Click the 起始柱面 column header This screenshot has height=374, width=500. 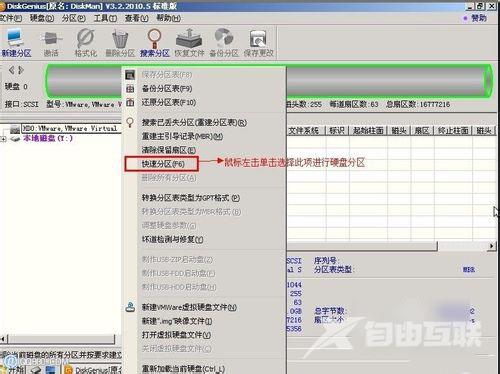click(368, 130)
